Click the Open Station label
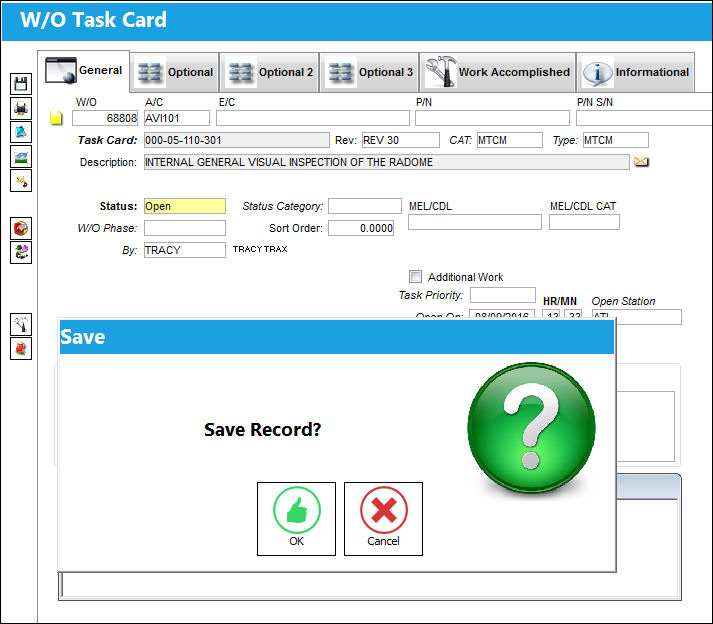This screenshot has width=713, height=624. [x=623, y=301]
